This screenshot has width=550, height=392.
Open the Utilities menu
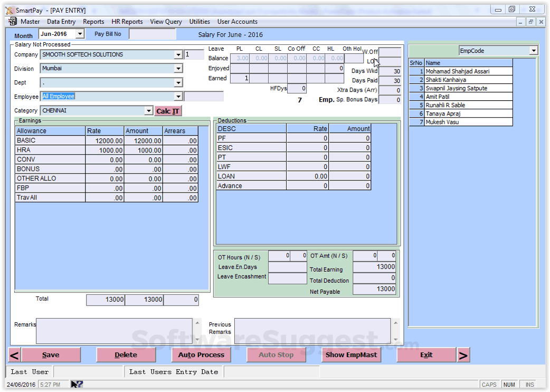click(x=200, y=22)
